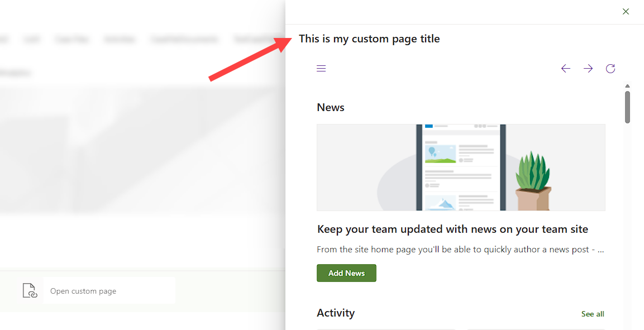Click the vertical scrollbar thumb in the panel
This screenshot has height=330, width=644.
click(628, 107)
